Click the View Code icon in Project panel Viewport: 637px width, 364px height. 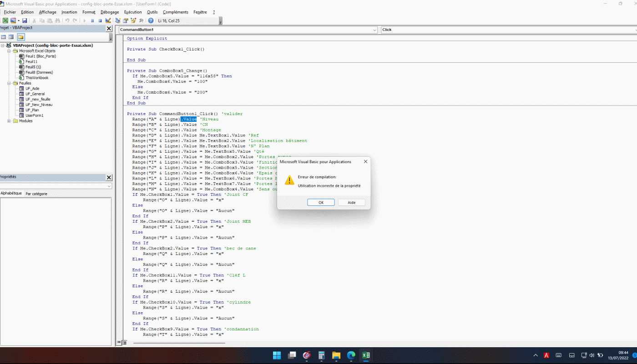click(x=4, y=37)
